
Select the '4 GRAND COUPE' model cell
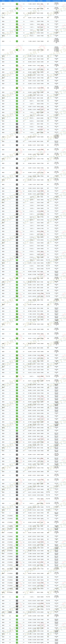click(x=10, y=612)
